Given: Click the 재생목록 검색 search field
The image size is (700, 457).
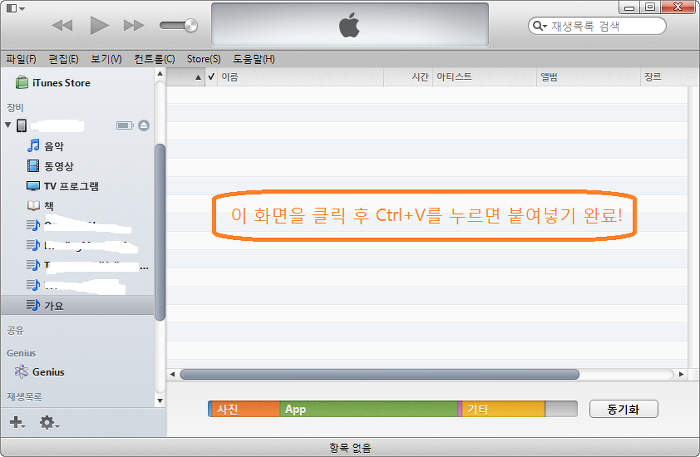Looking at the screenshot, I should point(597,26).
